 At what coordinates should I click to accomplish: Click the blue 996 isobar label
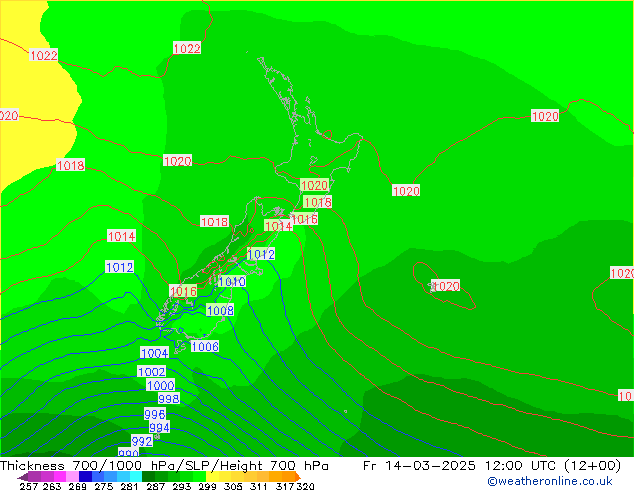154,414
